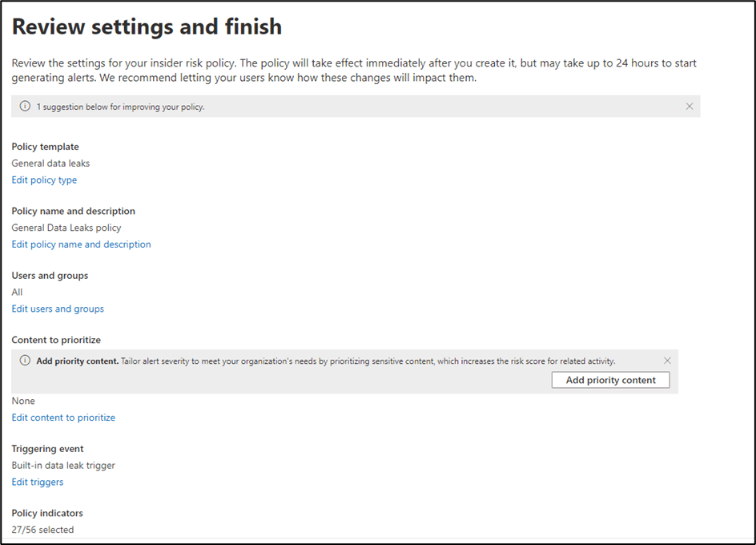
Task: Click the 'Policy indicators' section label
Action: point(47,513)
